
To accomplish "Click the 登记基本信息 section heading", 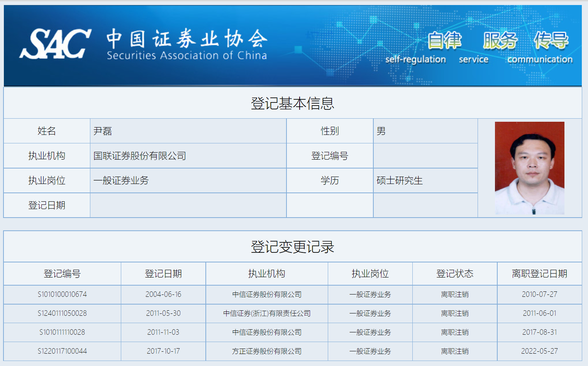I will [x=293, y=103].
